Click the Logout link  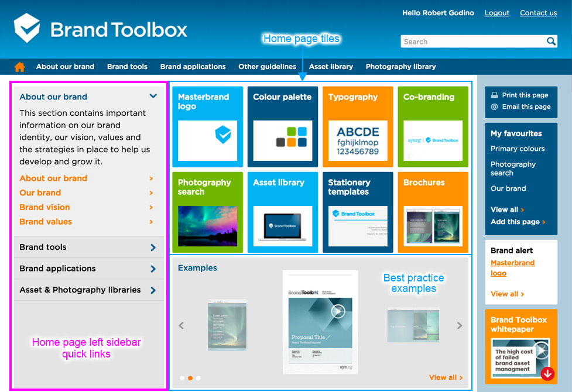[x=497, y=13]
